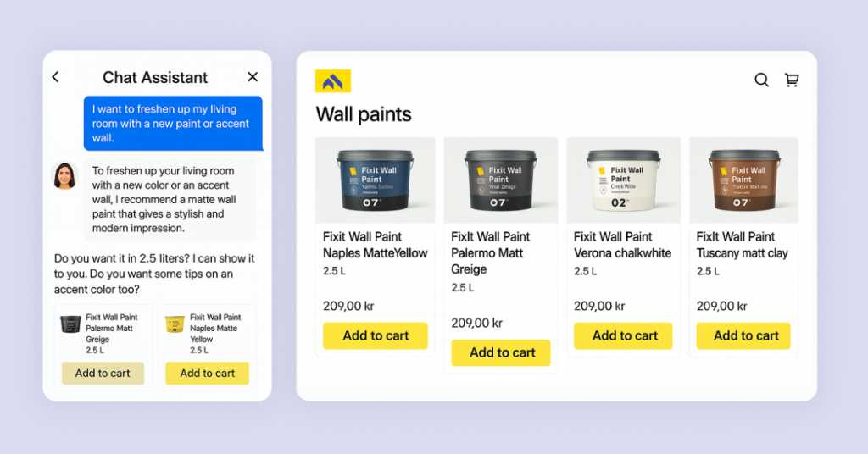This screenshot has width=868, height=454.
Task: Close the Chat Assistant panel
Action: [253, 77]
